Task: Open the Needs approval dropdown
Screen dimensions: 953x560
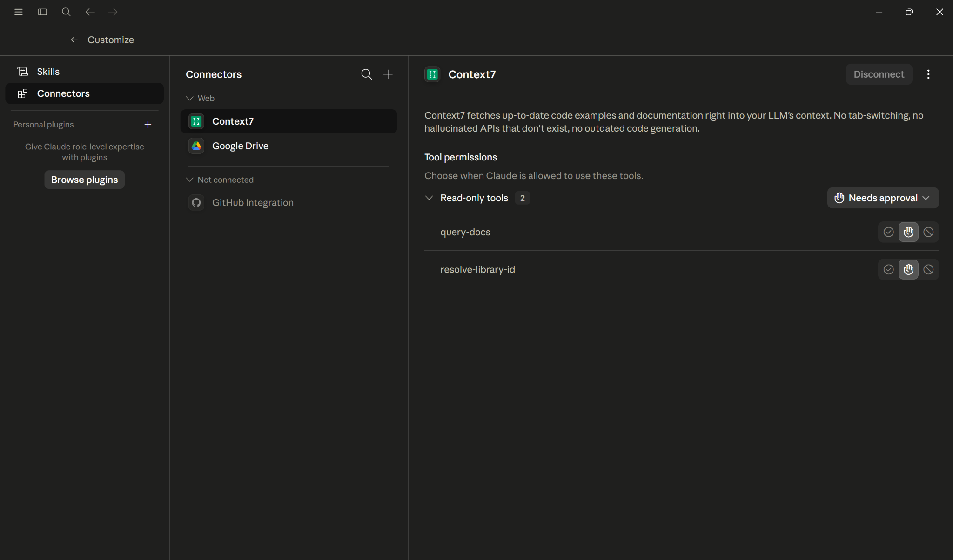Action: coord(883,198)
